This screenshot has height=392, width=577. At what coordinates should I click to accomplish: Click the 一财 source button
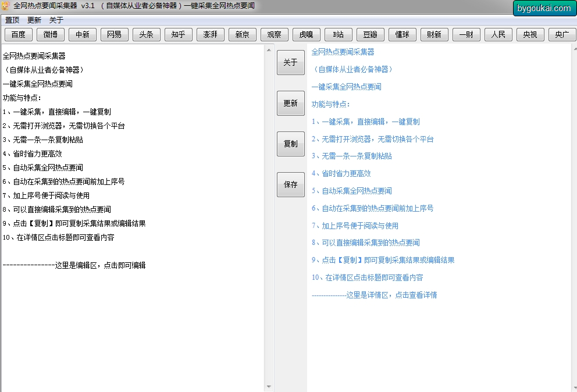tap(466, 34)
